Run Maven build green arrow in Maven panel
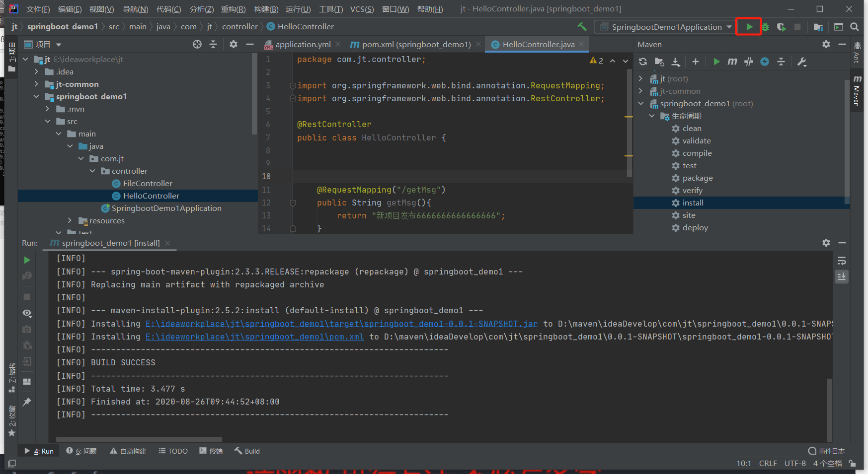The width and height of the screenshot is (868, 474). click(716, 62)
